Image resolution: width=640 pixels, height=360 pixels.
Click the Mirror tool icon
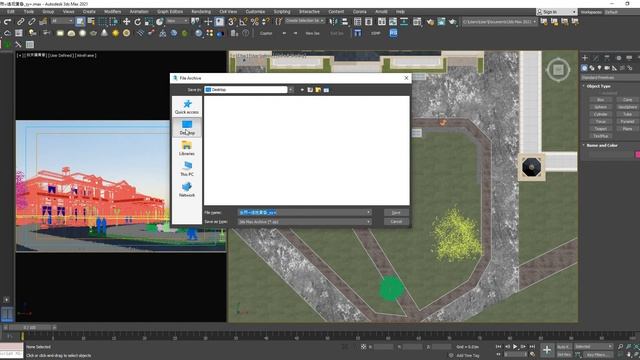pyautogui.click(x=333, y=22)
